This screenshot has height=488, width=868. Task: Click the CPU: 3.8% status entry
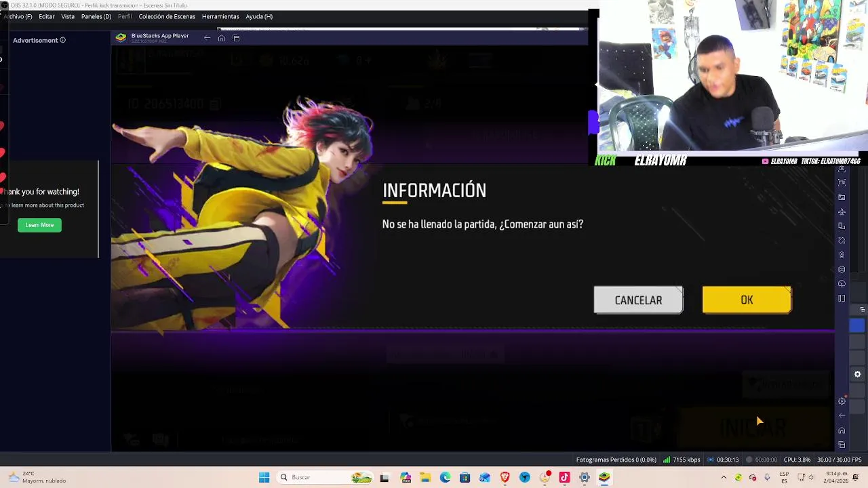click(x=797, y=460)
